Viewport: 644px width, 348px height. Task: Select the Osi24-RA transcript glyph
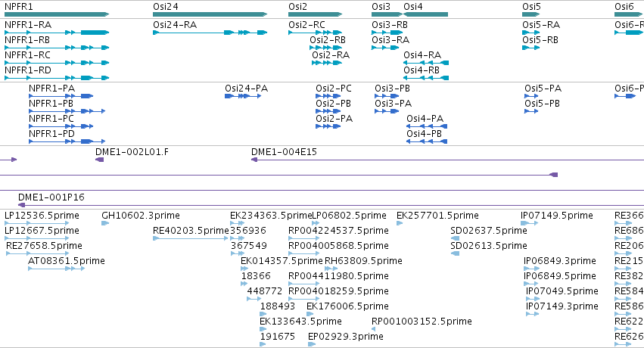(x=210, y=33)
